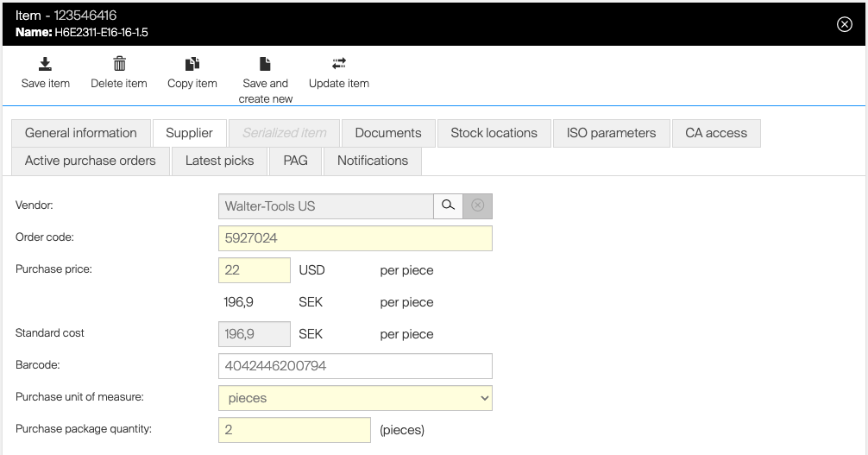The width and height of the screenshot is (868, 455).
Task: Click the Order code input field
Action: (x=355, y=238)
